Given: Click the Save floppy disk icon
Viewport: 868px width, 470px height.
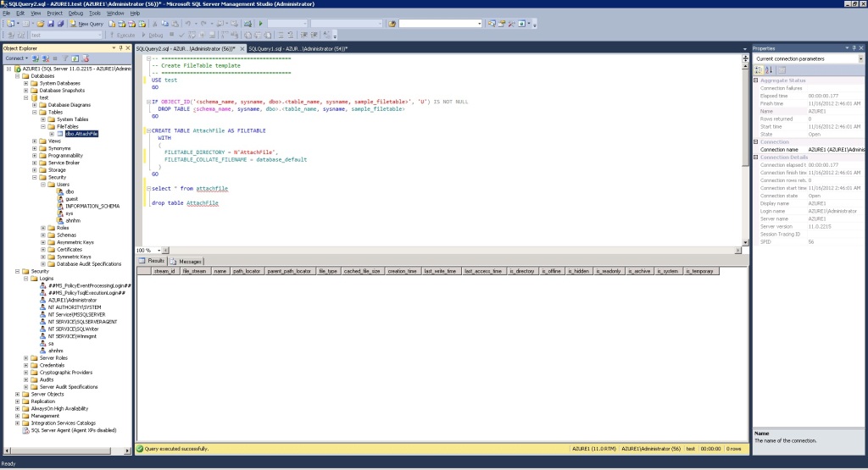Looking at the screenshot, I should [x=50, y=24].
